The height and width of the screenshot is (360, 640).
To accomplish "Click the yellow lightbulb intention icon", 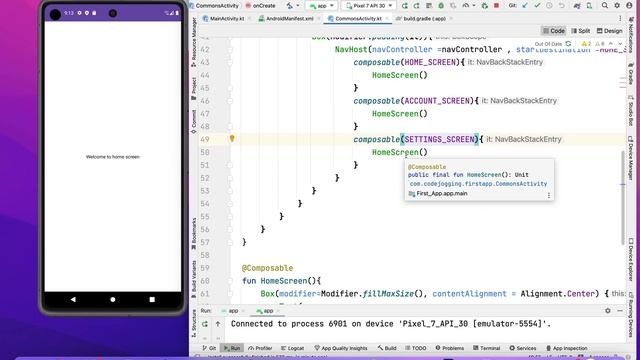I will click(x=232, y=139).
